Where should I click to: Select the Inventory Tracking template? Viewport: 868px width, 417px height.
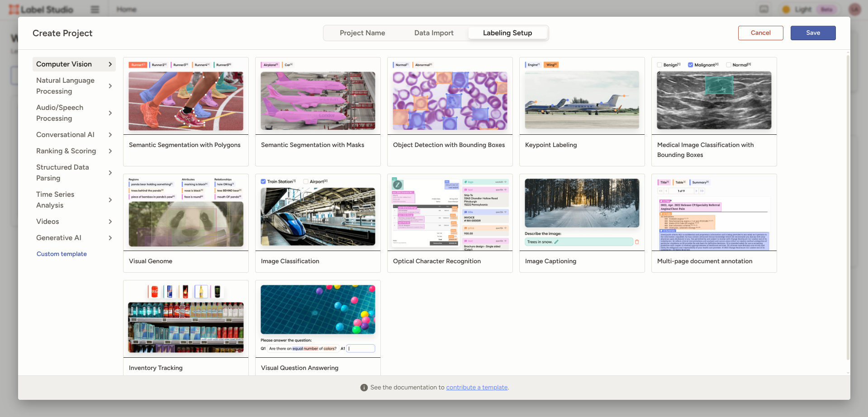186,327
